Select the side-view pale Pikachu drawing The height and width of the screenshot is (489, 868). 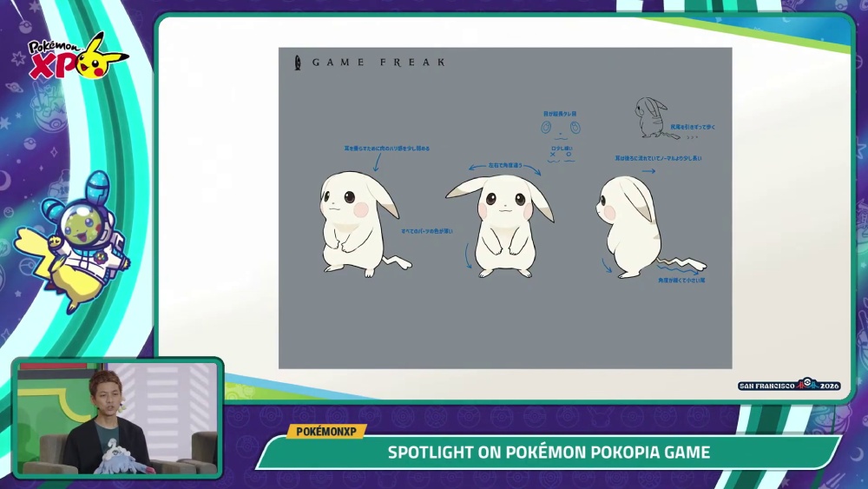[650, 227]
